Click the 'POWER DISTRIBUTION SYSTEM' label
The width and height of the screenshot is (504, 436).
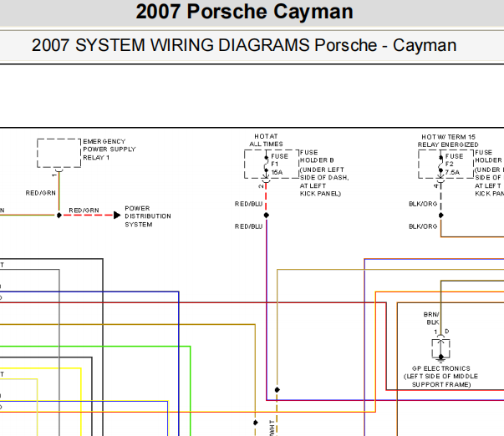coord(148,216)
